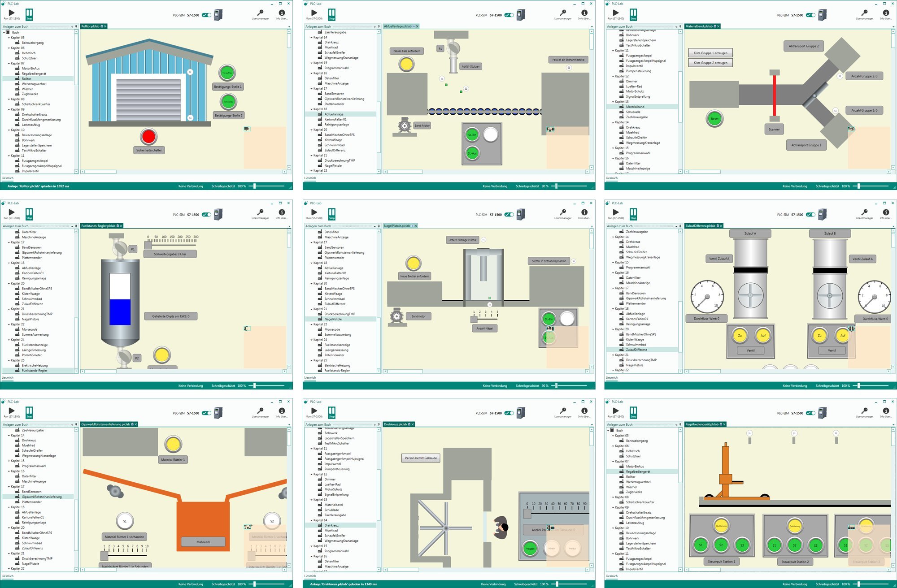Click the Stop icon in the Abfuellanlage window
The image size is (897, 588).
[x=331, y=14]
